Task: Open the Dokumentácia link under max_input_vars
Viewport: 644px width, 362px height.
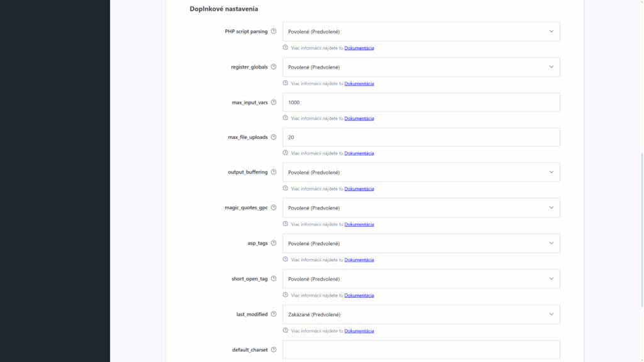Action: point(359,118)
